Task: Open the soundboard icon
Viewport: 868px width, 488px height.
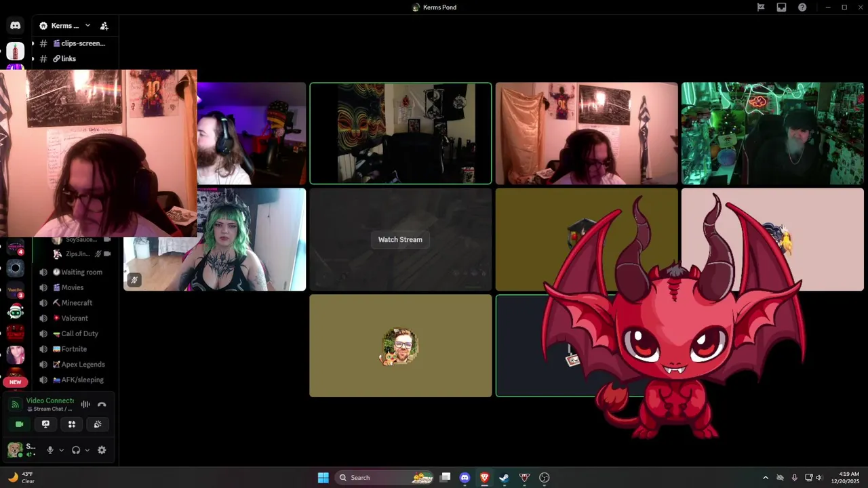Action: point(98,424)
